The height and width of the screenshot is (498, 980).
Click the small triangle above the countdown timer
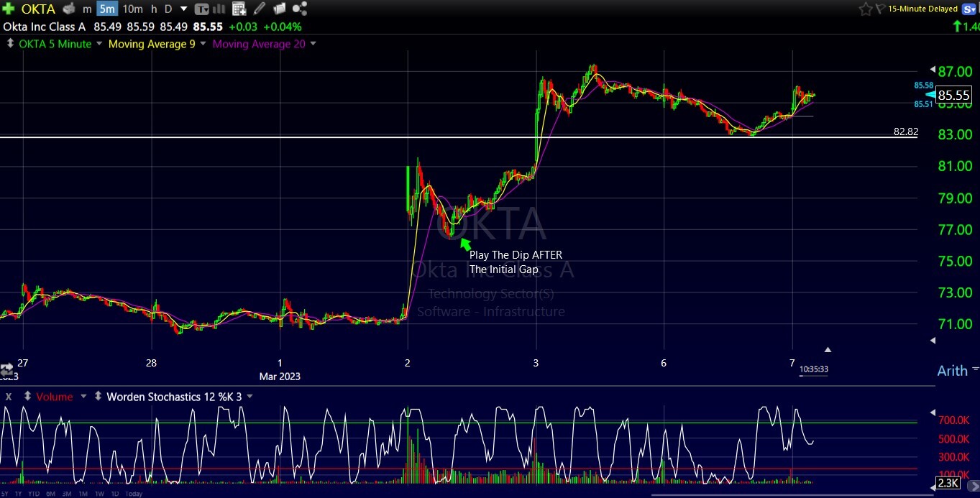point(828,350)
